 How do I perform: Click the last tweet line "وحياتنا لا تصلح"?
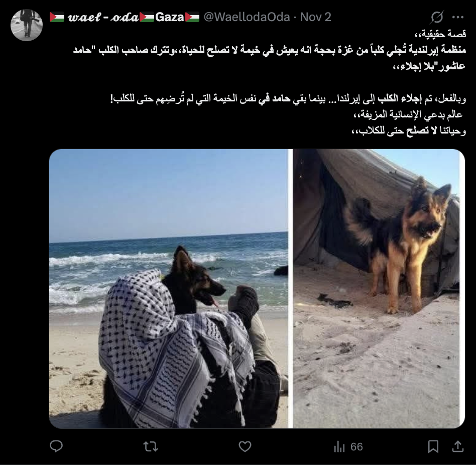click(x=409, y=131)
